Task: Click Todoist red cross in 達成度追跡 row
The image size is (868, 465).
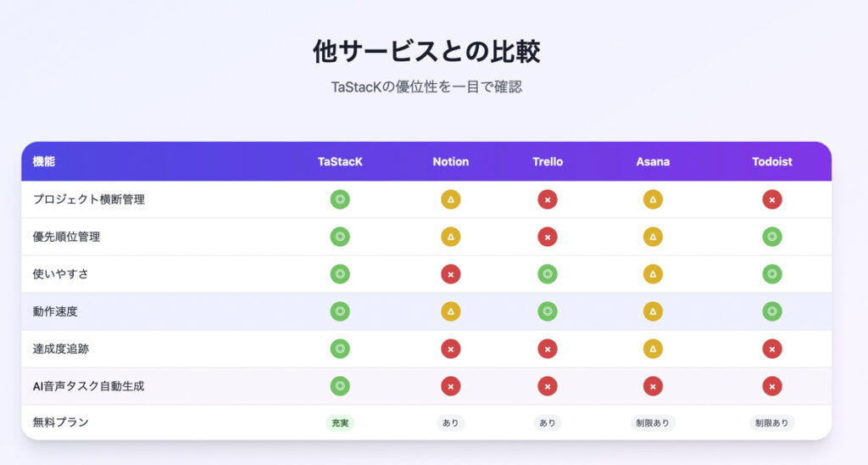Action: pyautogui.click(x=771, y=349)
